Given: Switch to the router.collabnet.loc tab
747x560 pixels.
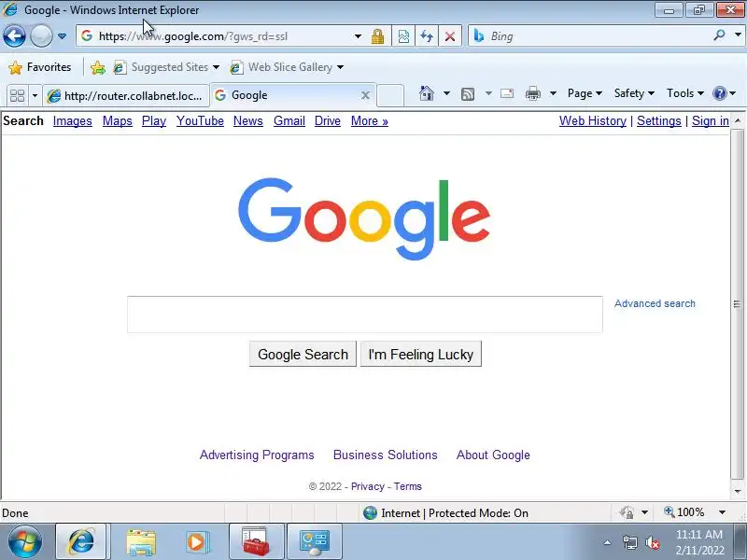Looking at the screenshot, I should pos(126,96).
